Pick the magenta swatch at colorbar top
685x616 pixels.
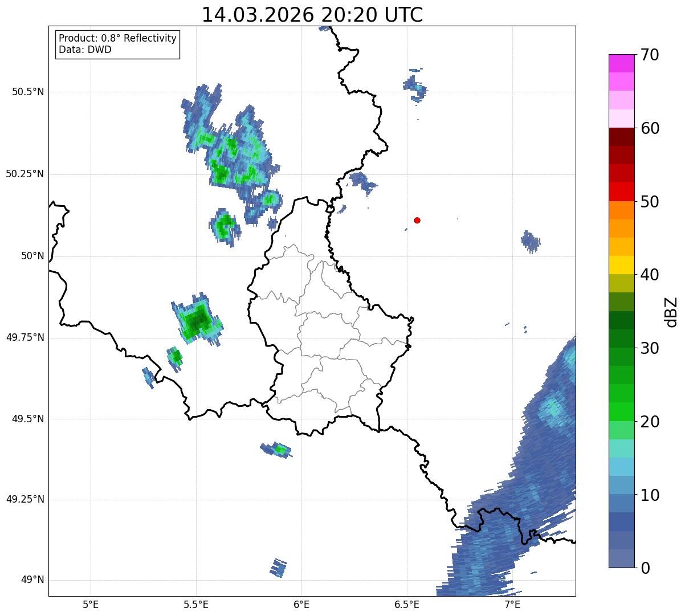(x=621, y=63)
